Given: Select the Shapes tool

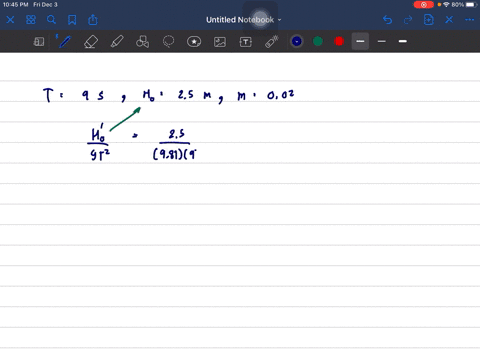Looking at the screenshot, I should coord(143,42).
